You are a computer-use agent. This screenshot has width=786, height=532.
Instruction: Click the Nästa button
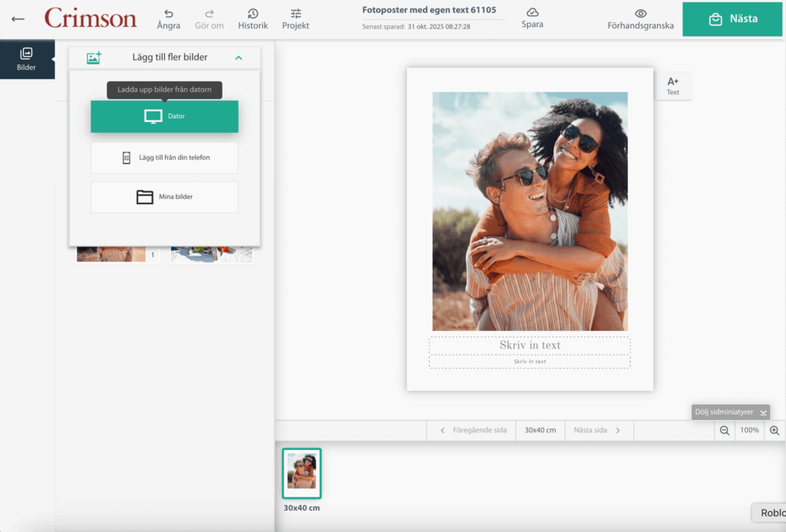pos(733,19)
